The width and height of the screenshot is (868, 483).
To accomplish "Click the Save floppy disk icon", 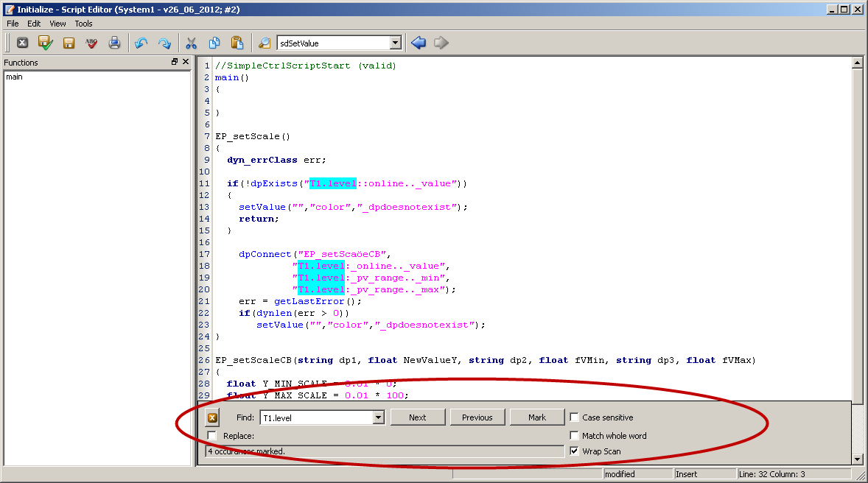I will click(x=69, y=43).
